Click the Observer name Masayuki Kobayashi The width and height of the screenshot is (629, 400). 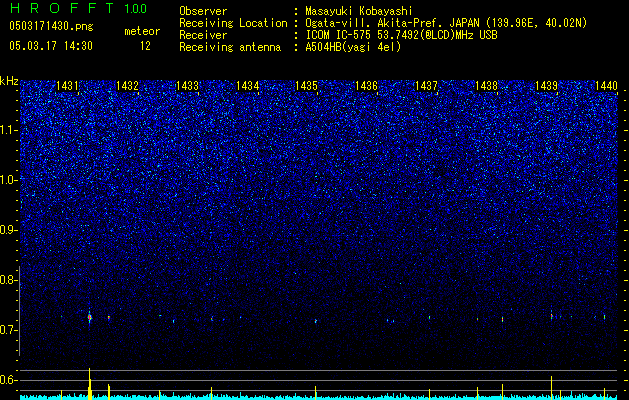point(359,12)
